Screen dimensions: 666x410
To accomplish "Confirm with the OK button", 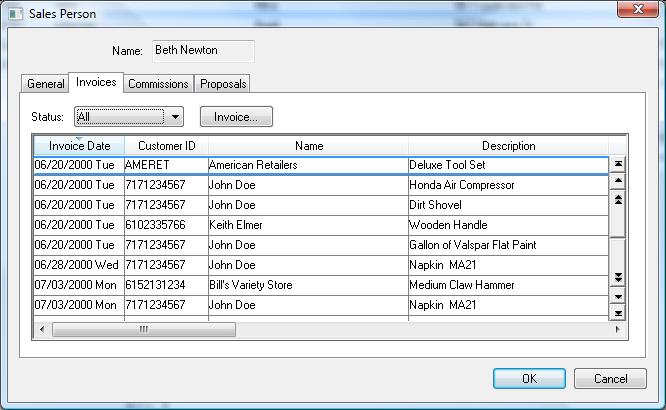I will pos(529,379).
